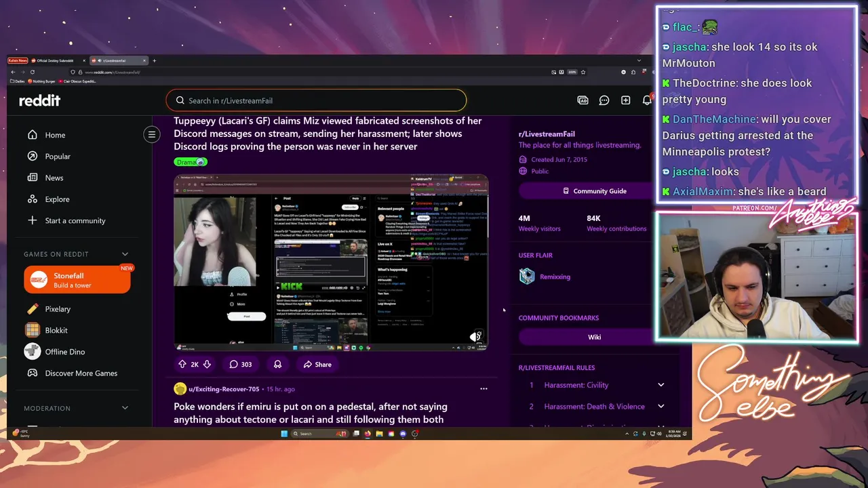
Task: Click the Created Jun 7, 2015 text
Action: pos(559,159)
